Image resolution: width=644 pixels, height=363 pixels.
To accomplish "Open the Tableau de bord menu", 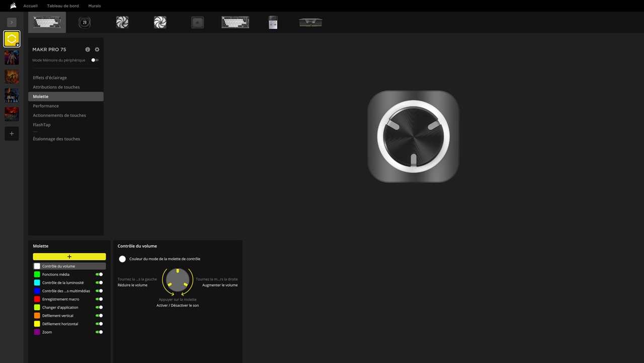I will pyautogui.click(x=63, y=6).
